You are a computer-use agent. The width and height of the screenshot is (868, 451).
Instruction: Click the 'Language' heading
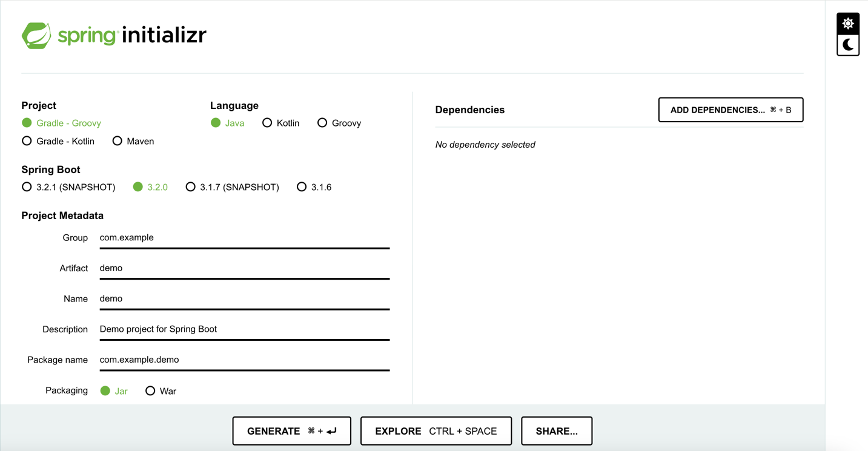click(x=234, y=105)
